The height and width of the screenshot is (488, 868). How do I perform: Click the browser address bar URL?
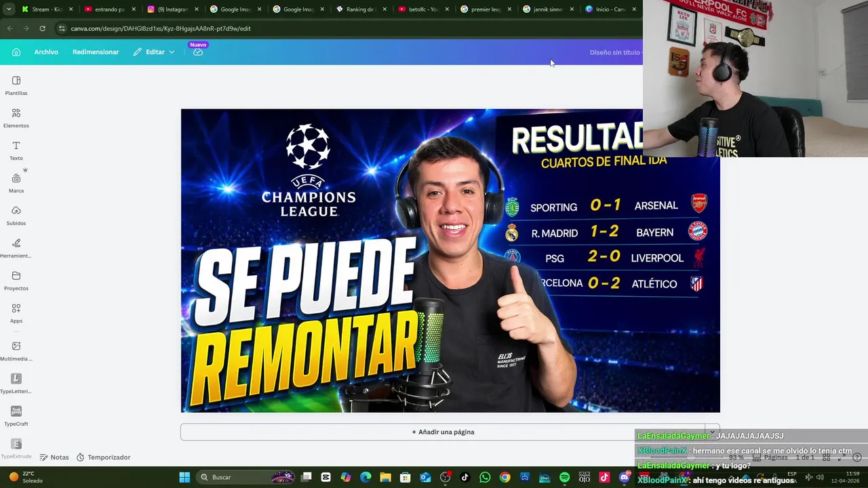pos(161,28)
